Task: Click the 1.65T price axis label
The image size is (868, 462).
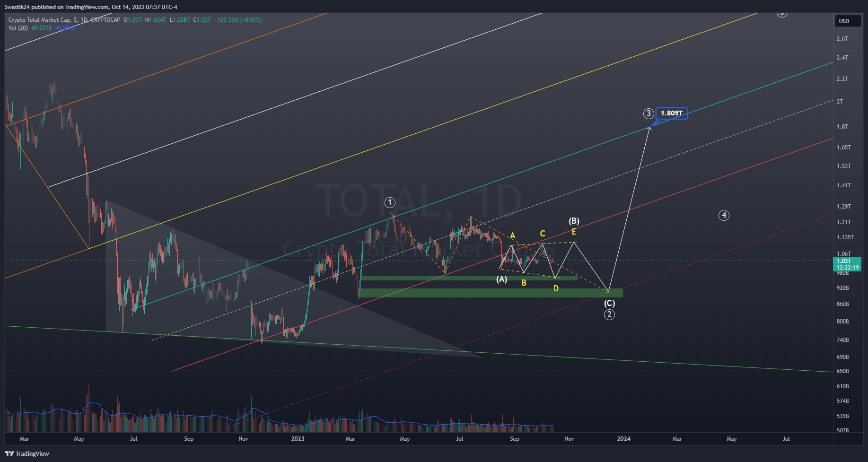Action: pos(843,148)
